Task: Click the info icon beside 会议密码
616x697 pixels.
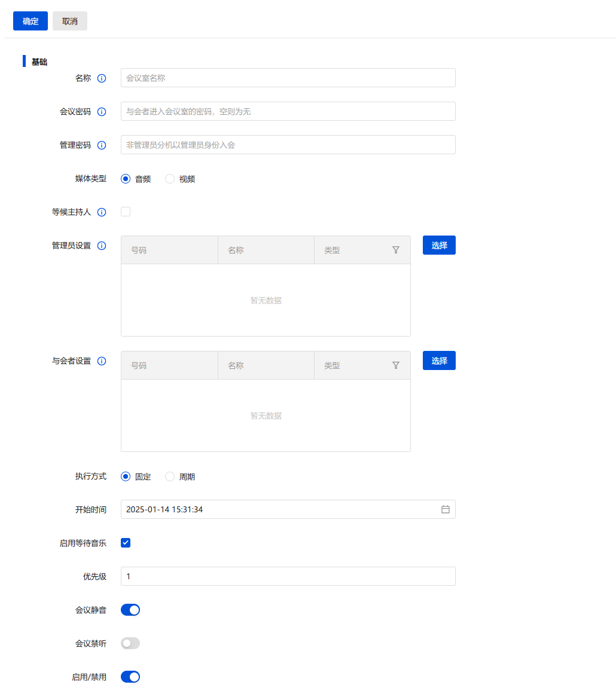Action: 102,112
